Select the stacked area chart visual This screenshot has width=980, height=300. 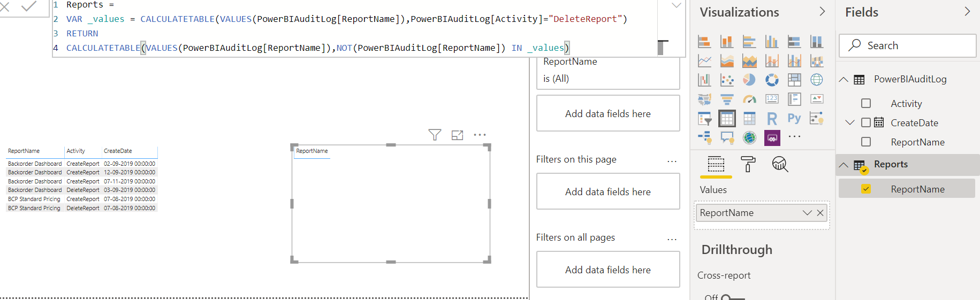pyautogui.click(x=749, y=60)
